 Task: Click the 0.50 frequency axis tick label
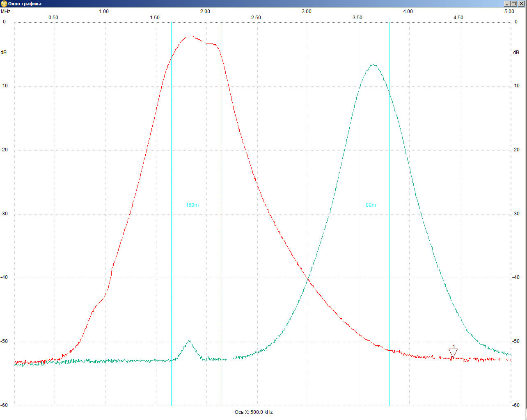(x=53, y=18)
